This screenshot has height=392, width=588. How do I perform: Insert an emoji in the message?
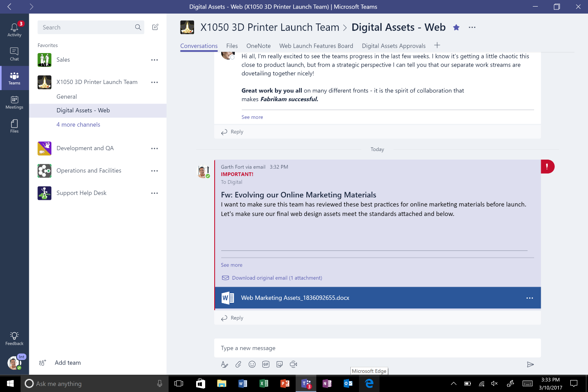pyautogui.click(x=252, y=364)
